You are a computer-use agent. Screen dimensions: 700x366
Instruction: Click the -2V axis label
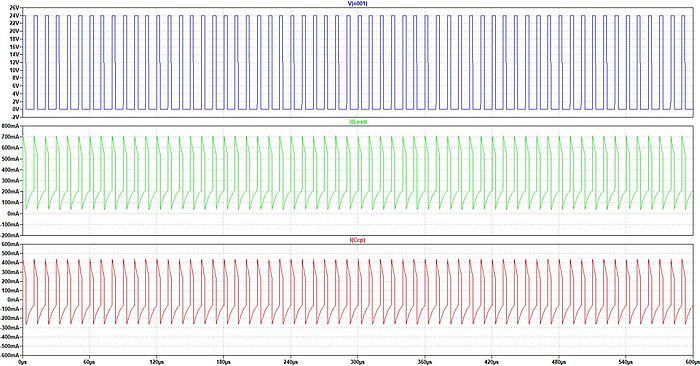click(15, 117)
